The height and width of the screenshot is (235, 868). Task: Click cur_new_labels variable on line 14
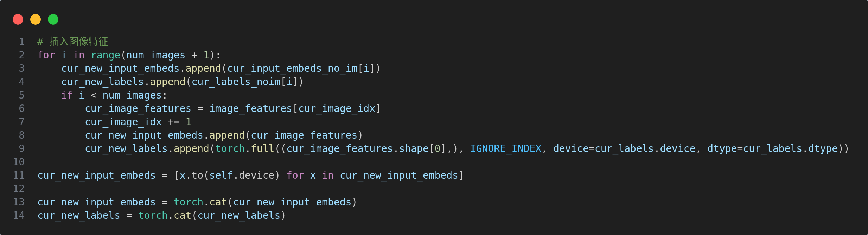(79, 216)
